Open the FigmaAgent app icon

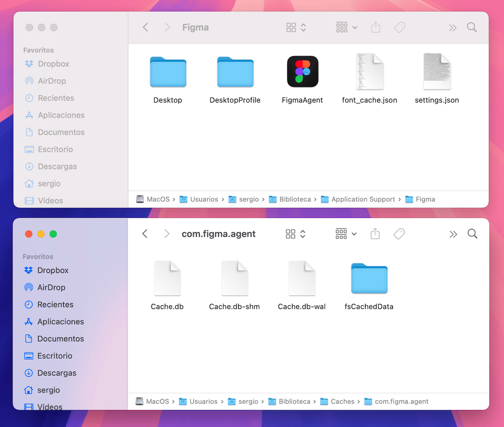303,72
